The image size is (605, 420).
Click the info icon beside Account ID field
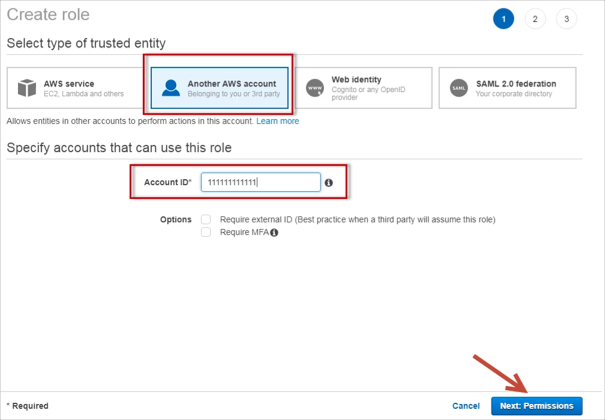pos(329,183)
